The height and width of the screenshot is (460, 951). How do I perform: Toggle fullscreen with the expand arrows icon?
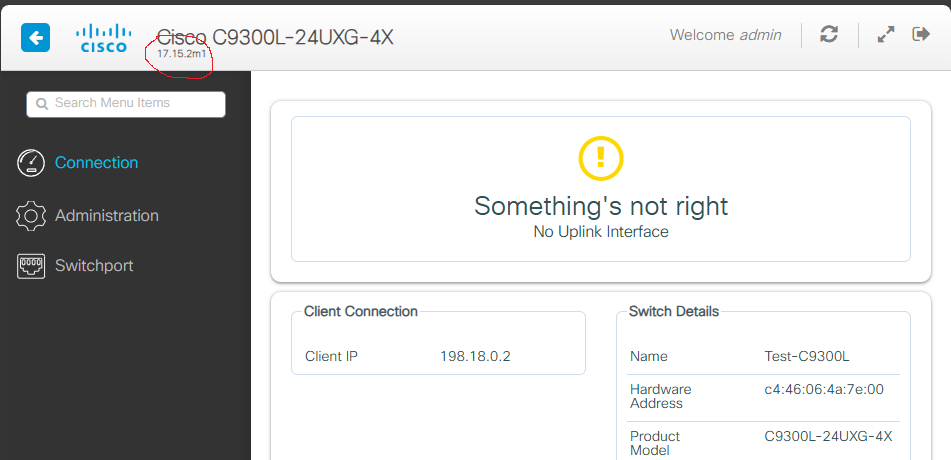pos(886,35)
